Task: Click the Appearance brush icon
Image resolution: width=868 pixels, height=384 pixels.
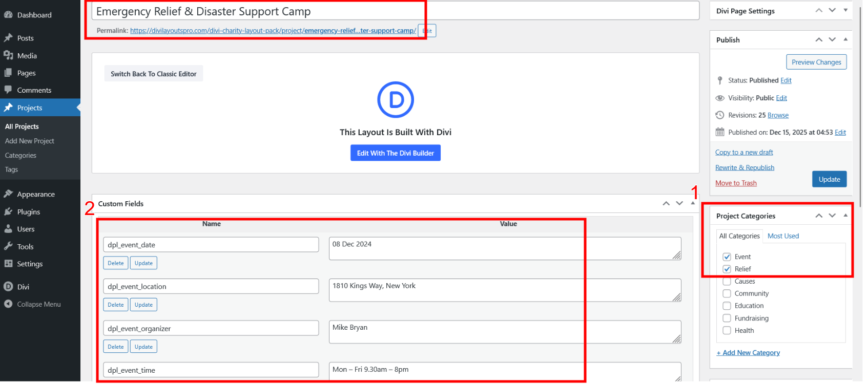Action: pyautogui.click(x=8, y=194)
